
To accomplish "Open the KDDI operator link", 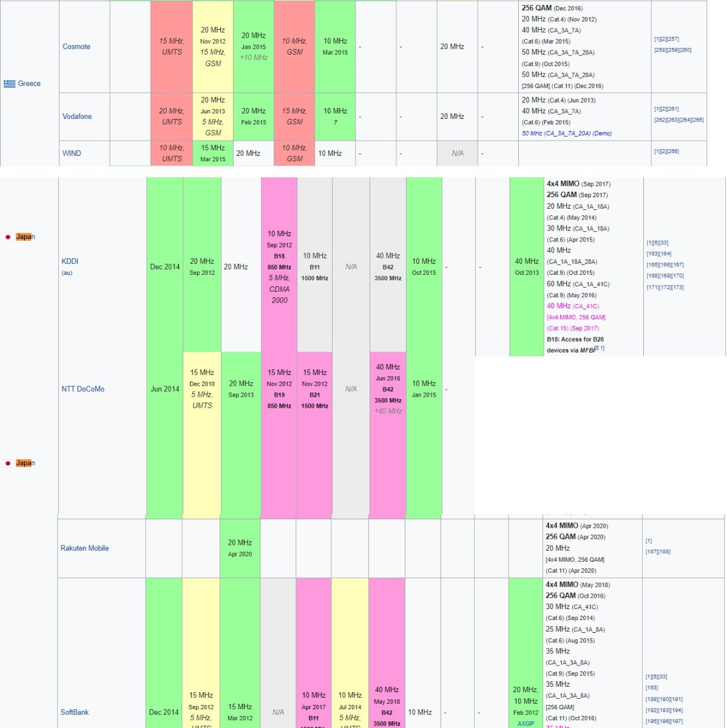I will point(70,261).
